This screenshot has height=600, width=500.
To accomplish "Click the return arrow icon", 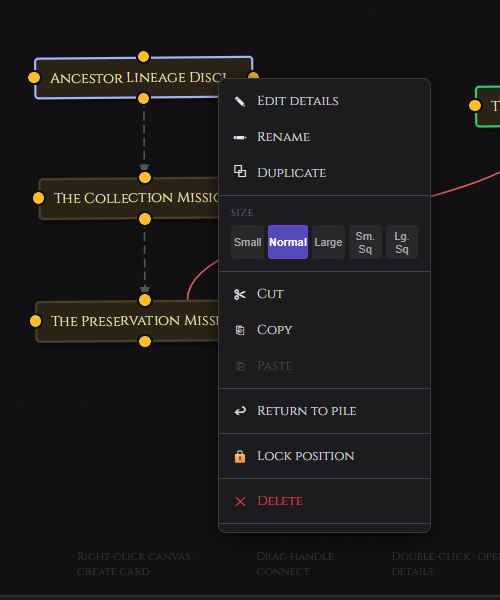I will tap(240, 411).
